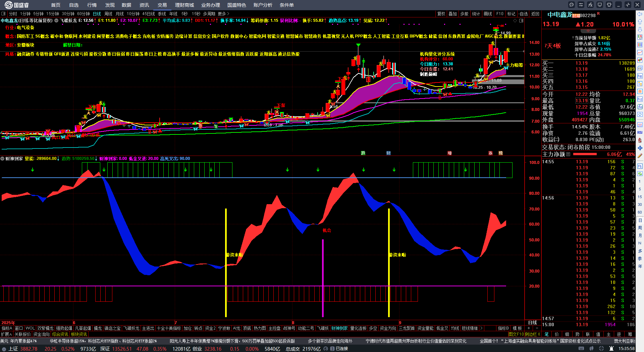Viewport: 644px width, 352px height.
Task: Toggle 侧边栏 sidebar visibility
Action: pos(533,334)
